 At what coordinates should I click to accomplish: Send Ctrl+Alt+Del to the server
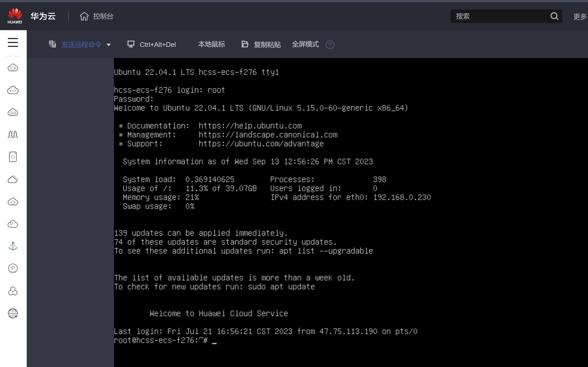[x=158, y=45]
